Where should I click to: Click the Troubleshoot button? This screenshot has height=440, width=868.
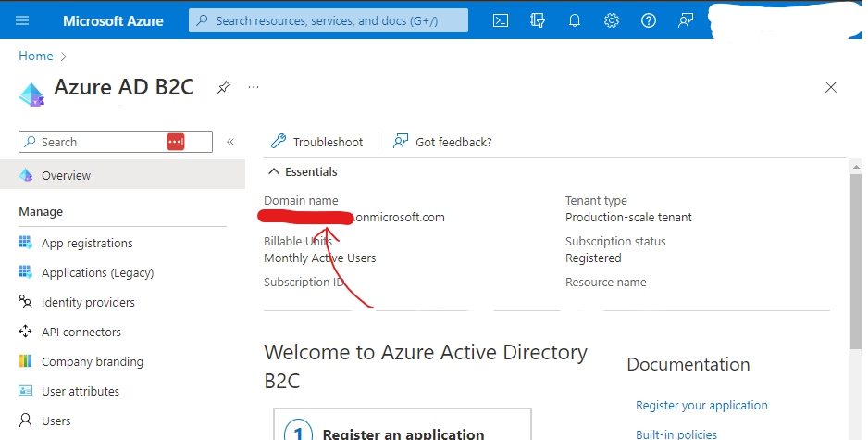317,142
